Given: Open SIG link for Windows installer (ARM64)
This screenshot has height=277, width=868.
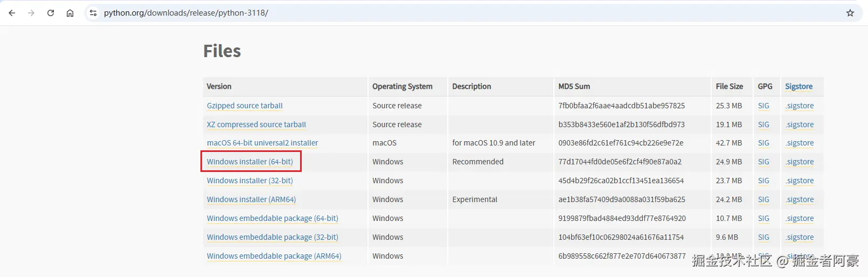Looking at the screenshot, I should [763, 199].
